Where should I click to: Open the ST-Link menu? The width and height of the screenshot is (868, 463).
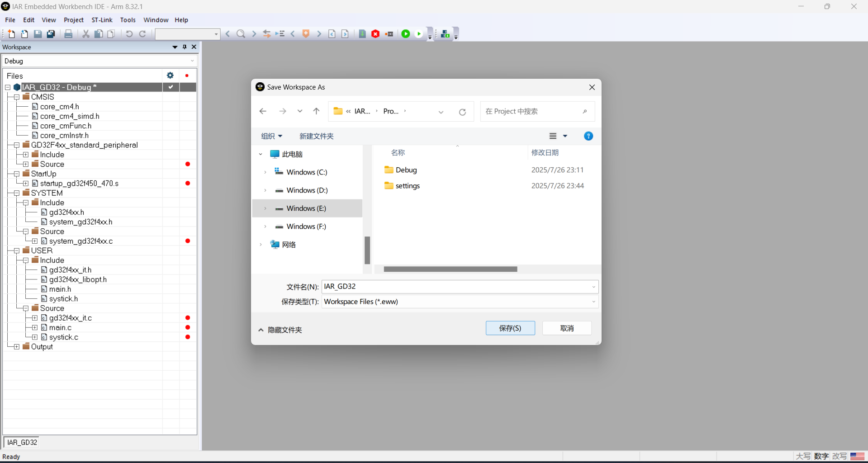click(x=102, y=20)
